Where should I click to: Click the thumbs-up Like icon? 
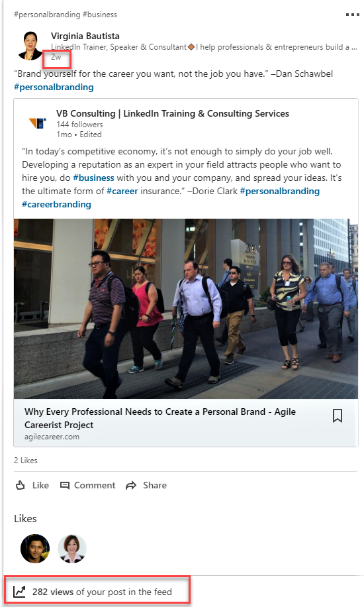(x=21, y=485)
